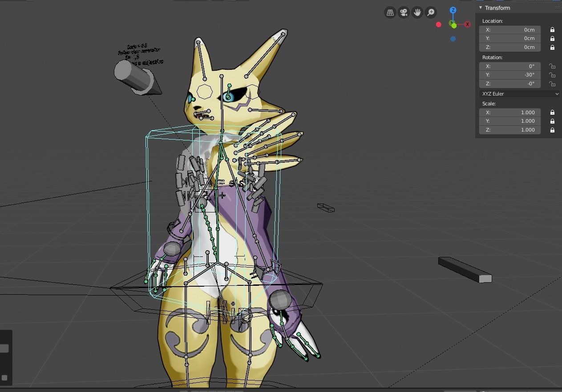Click the Location Z field showing 0cm
Image resolution: width=562 pixels, height=392 pixels.
tap(510, 47)
